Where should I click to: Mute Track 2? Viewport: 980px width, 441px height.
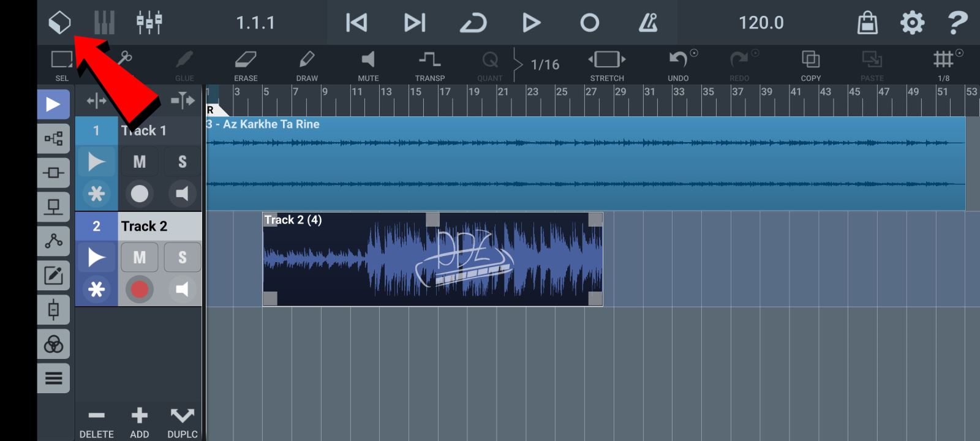[140, 257]
